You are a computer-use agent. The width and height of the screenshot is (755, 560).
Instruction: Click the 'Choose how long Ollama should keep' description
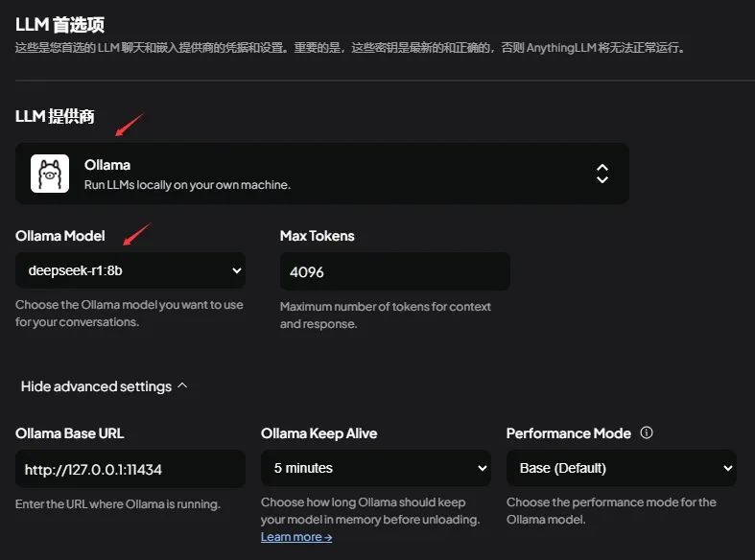[370, 510]
